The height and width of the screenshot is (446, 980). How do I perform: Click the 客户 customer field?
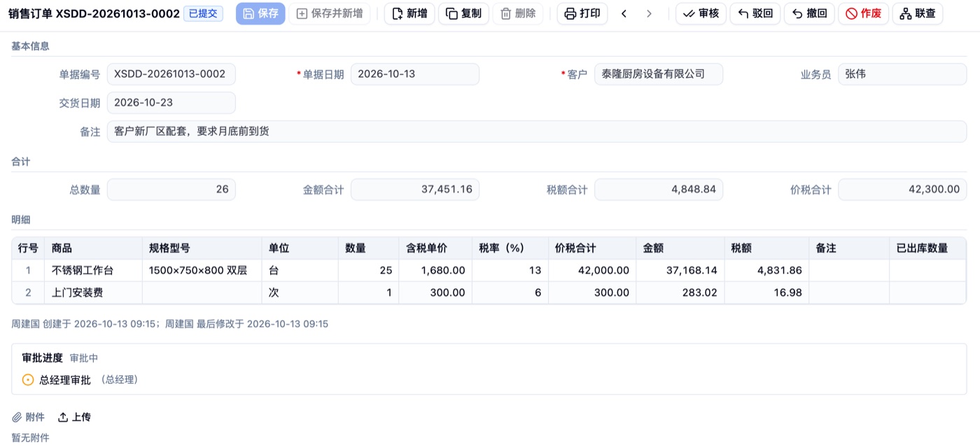point(659,74)
